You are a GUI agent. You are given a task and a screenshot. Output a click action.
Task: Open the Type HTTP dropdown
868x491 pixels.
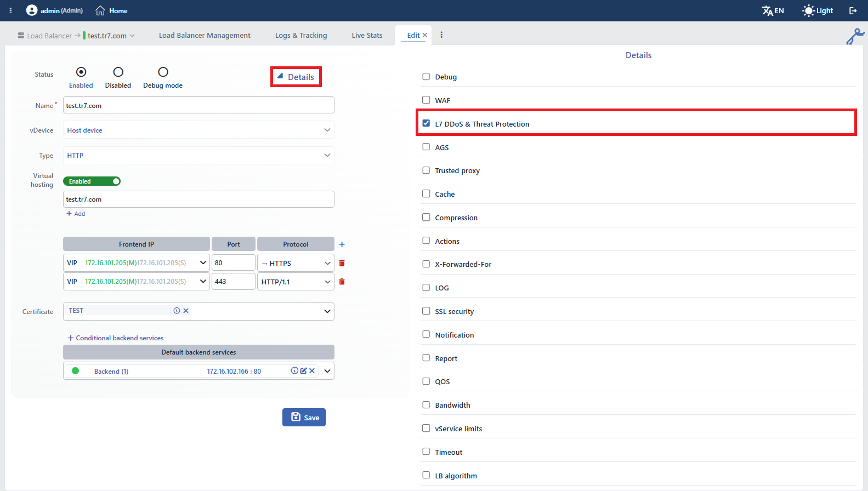(198, 155)
